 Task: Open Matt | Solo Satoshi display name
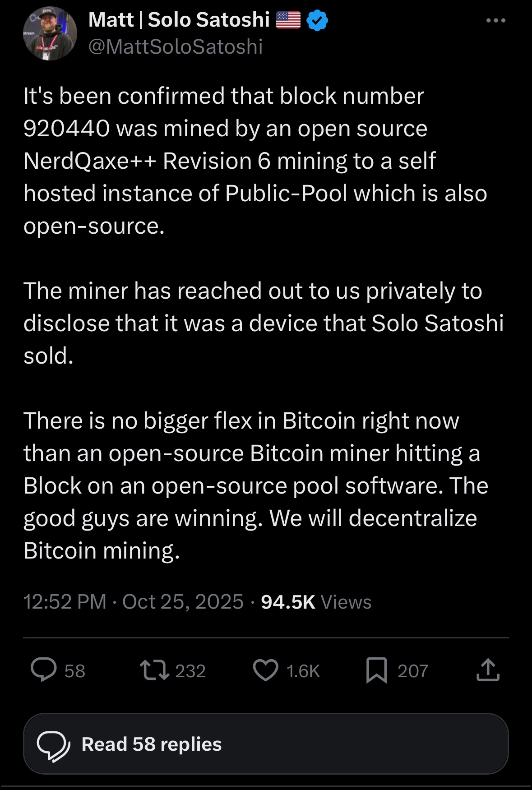click(x=179, y=20)
